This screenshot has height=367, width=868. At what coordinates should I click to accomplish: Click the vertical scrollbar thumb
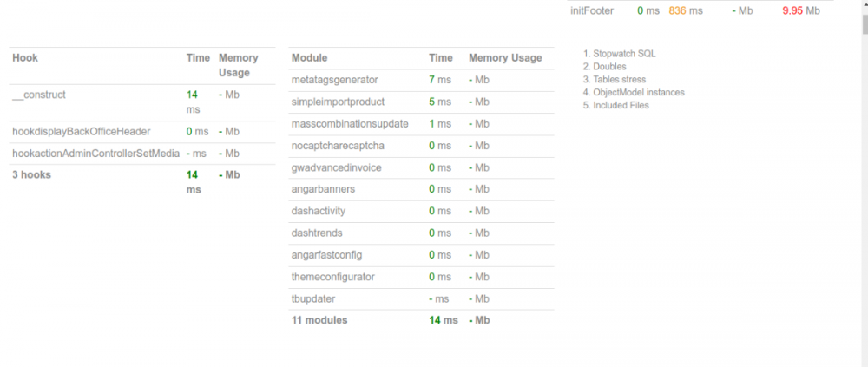pos(863,17)
